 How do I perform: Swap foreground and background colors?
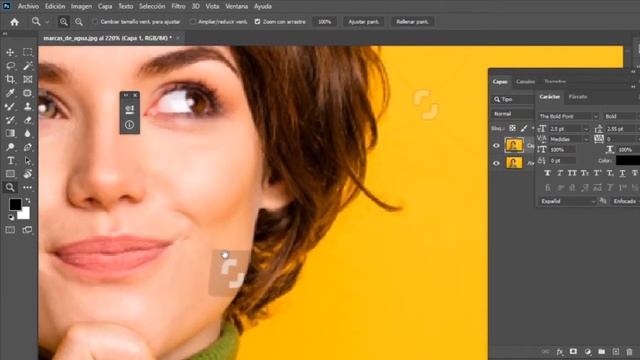point(28,200)
